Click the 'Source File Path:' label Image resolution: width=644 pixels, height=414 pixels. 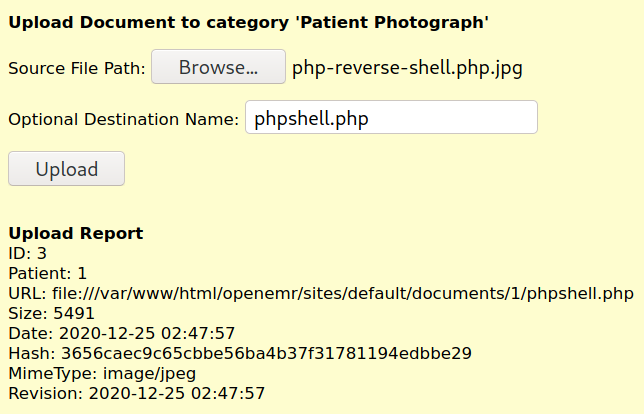[x=77, y=69]
